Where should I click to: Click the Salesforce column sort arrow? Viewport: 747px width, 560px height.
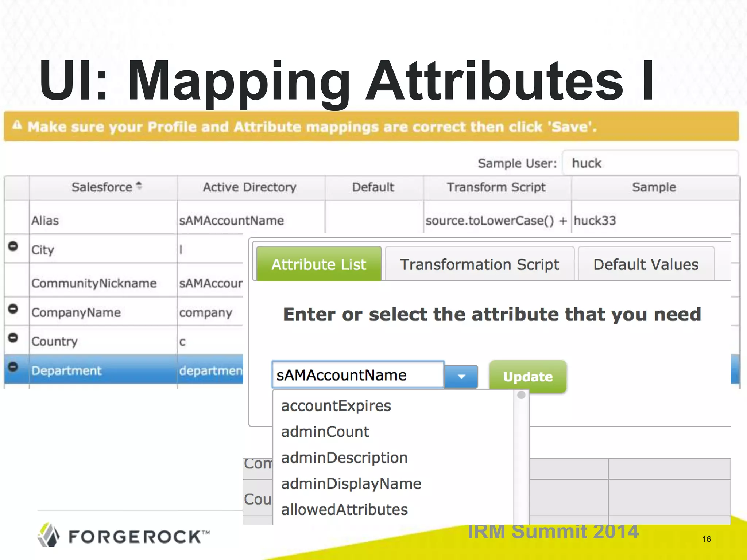coord(139,186)
